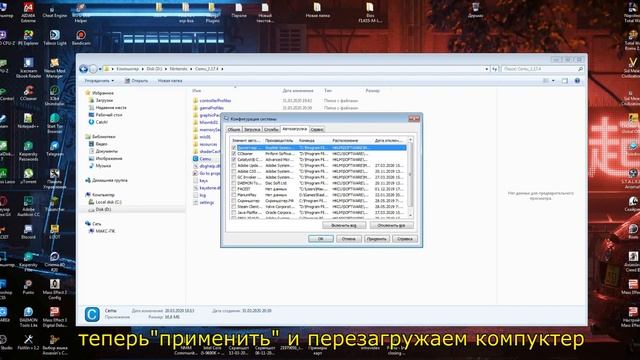Open CCleaner desktop shortcut

28,93
